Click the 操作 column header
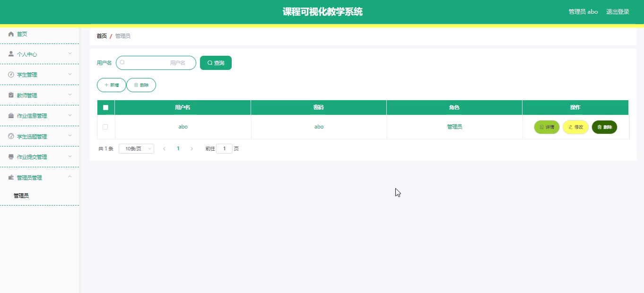This screenshot has width=644, height=293. tap(575, 108)
